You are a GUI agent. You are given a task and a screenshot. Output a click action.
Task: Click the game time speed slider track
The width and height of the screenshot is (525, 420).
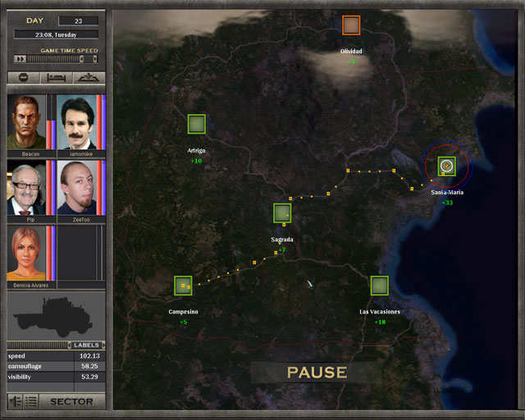tap(52, 59)
